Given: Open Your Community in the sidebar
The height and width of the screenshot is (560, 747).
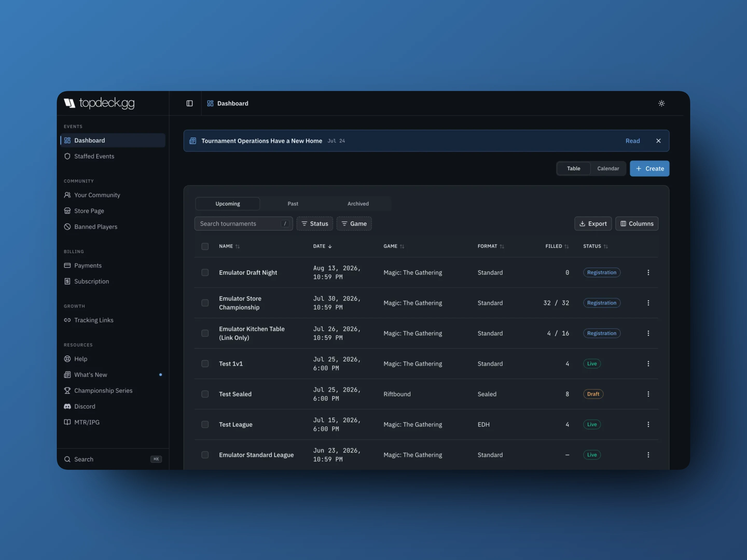Looking at the screenshot, I should click(113, 195).
